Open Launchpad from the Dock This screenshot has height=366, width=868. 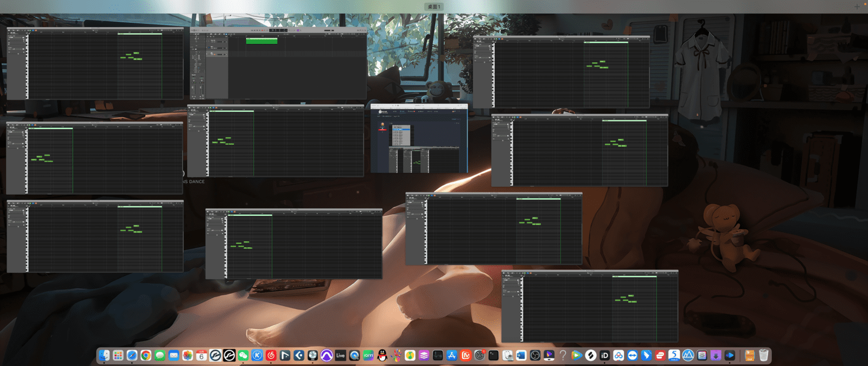pos(118,355)
